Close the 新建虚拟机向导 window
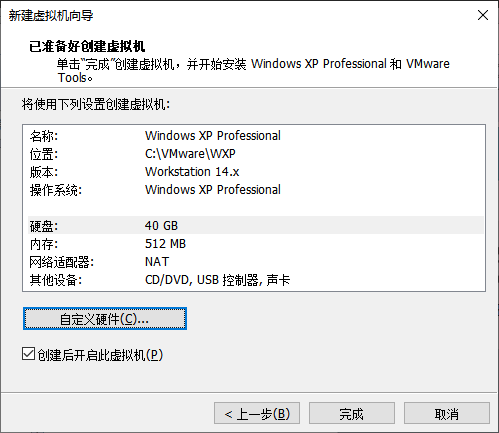Image resolution: width=499 pixels, height=433 pixels. tap(483, 15)
